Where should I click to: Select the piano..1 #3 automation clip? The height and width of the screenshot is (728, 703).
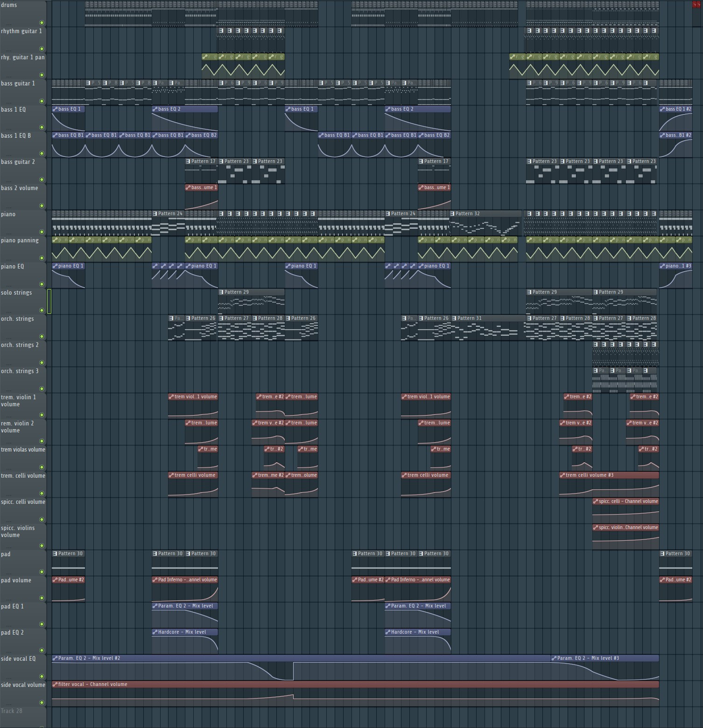pos(675,275)
